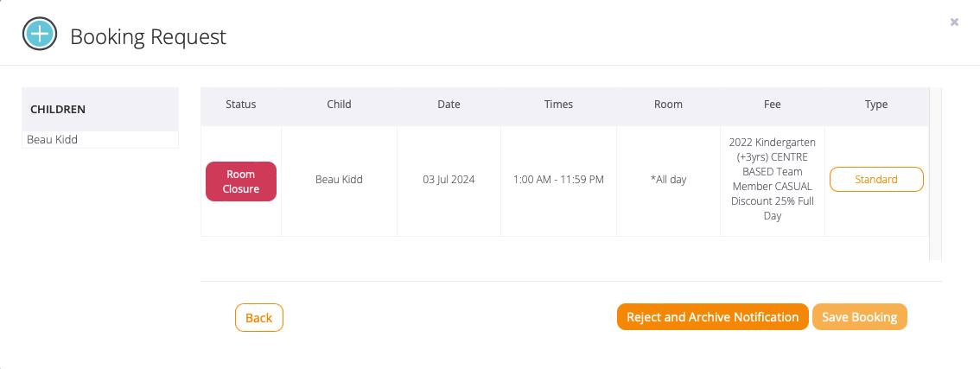
Task: Click Reject and Archive Notification button
Action: coord(712,317)
